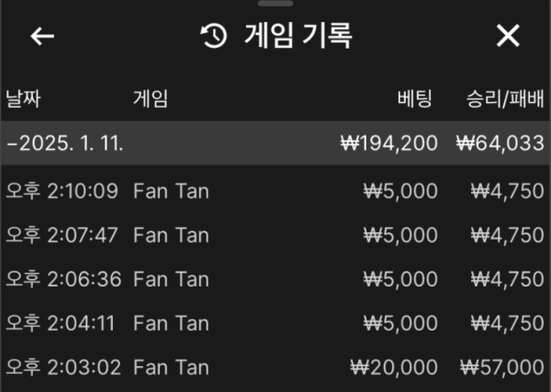
Task: Open the 오후 2:04:11 Fan Tan record
Action: pyautogui.click(x=275, y=323)
